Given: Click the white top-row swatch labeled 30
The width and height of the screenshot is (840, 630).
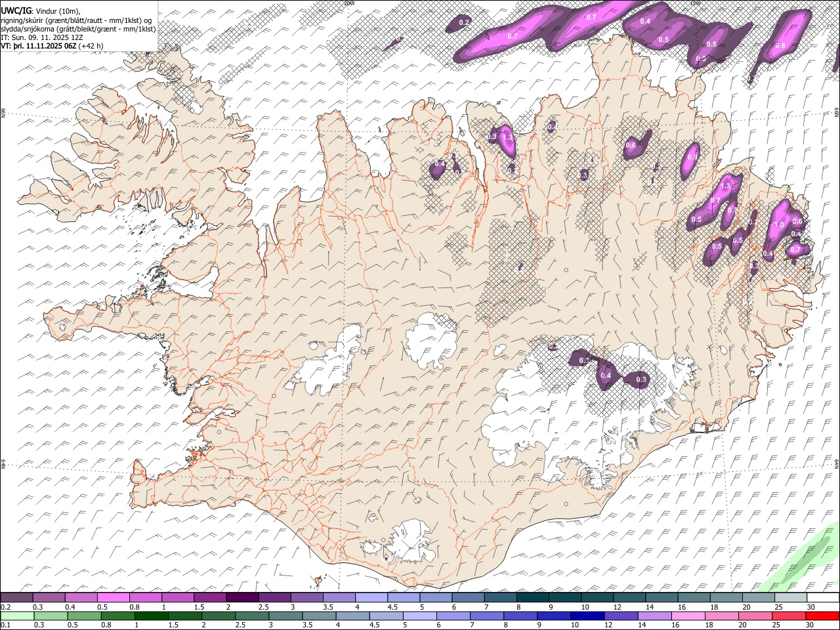Looking at the screenshot, I should coord(823,598).
